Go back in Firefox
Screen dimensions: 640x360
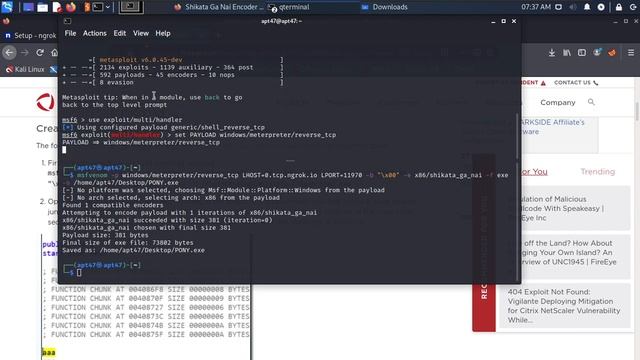pos(9,52)
